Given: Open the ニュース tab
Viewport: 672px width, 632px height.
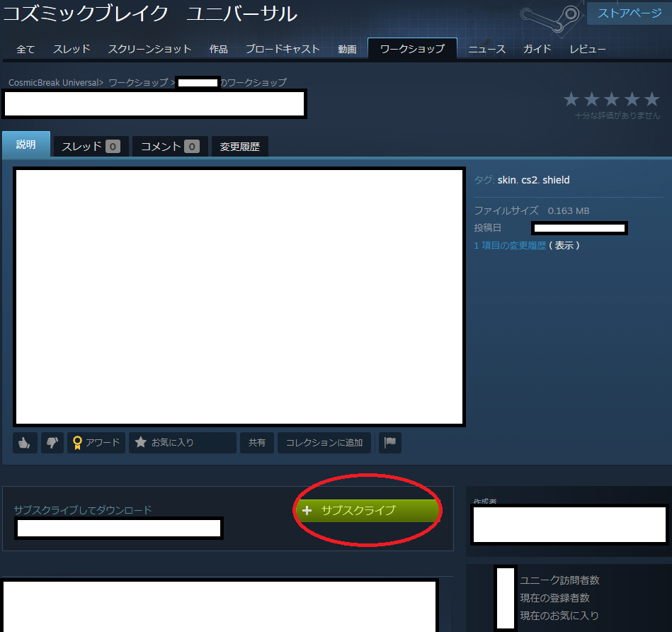Looking at the screenshot, I should point(487,50).
